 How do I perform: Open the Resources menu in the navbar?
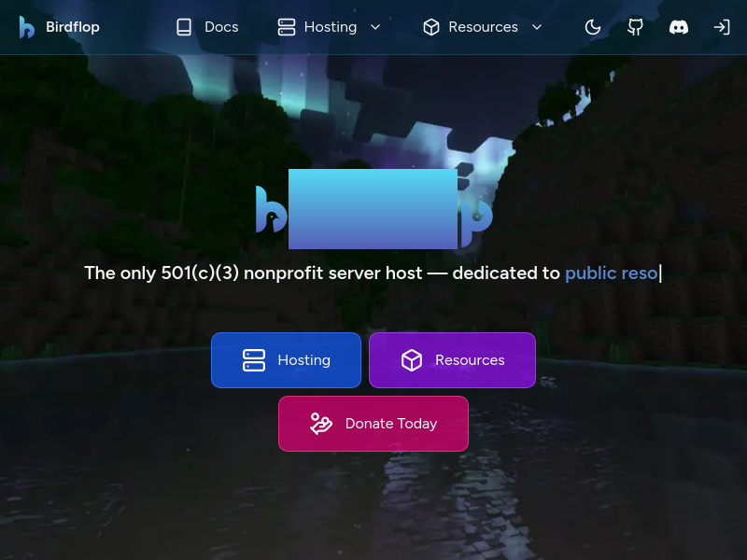(x=483, y=27)
